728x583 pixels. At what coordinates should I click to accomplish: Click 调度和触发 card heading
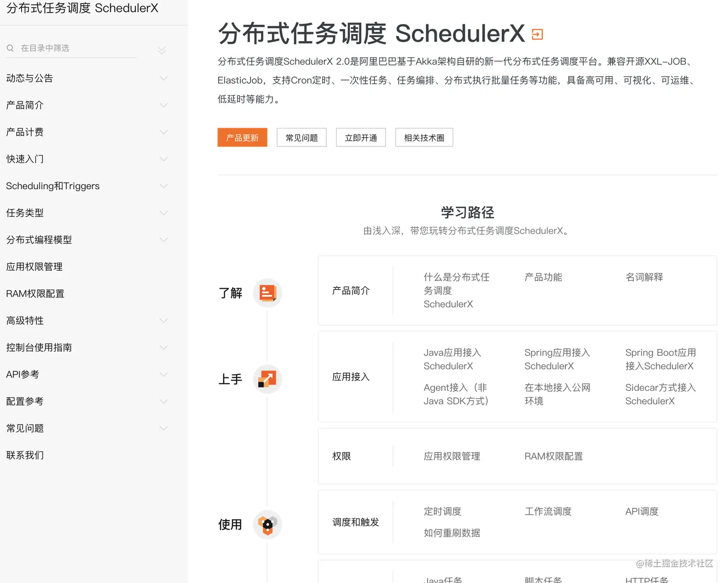[x=356, y=522]
